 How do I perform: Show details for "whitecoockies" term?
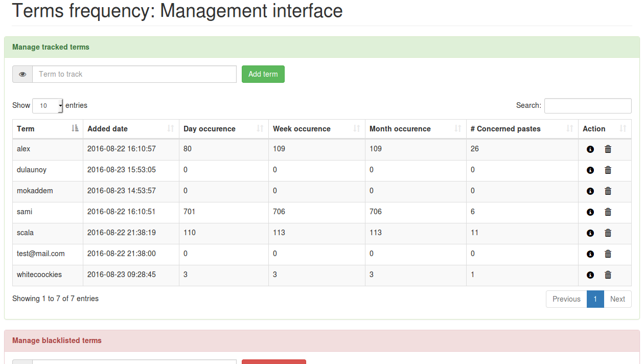590,275
